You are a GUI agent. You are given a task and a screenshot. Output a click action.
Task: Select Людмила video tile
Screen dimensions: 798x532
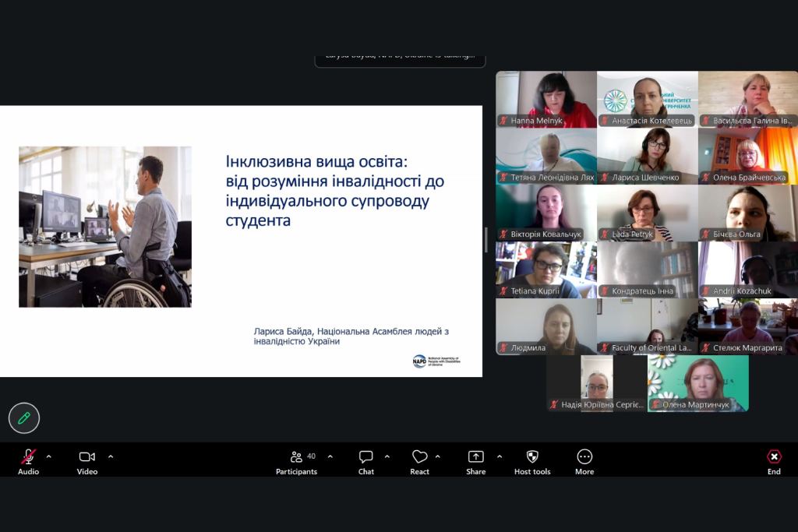pyautogui.click(x=546, y=326)
